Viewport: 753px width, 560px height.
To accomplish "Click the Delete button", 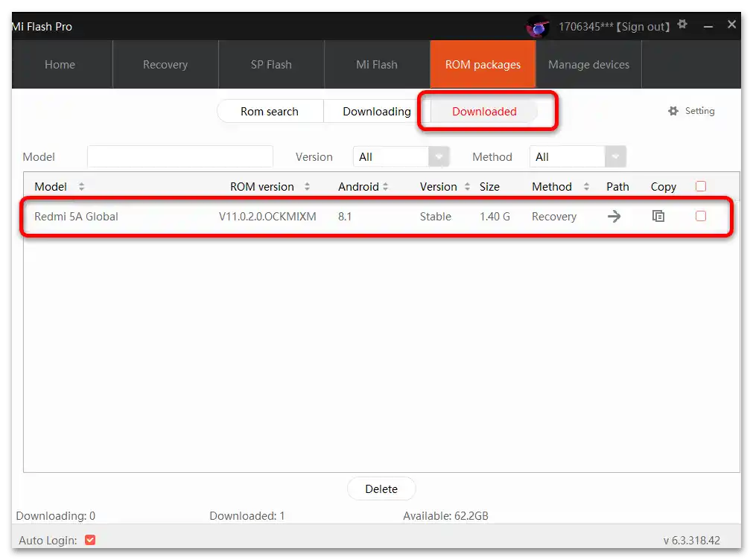I will tap(381, 489).
